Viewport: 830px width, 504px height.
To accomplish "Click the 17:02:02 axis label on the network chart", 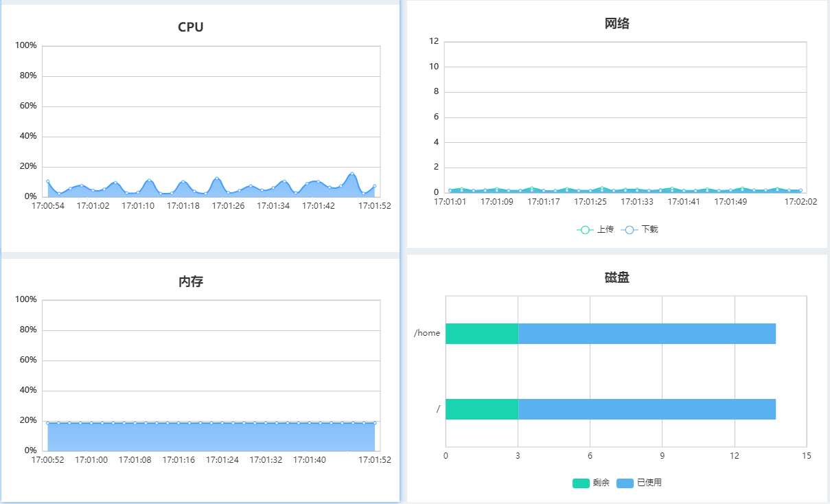I will pos(800,203).
